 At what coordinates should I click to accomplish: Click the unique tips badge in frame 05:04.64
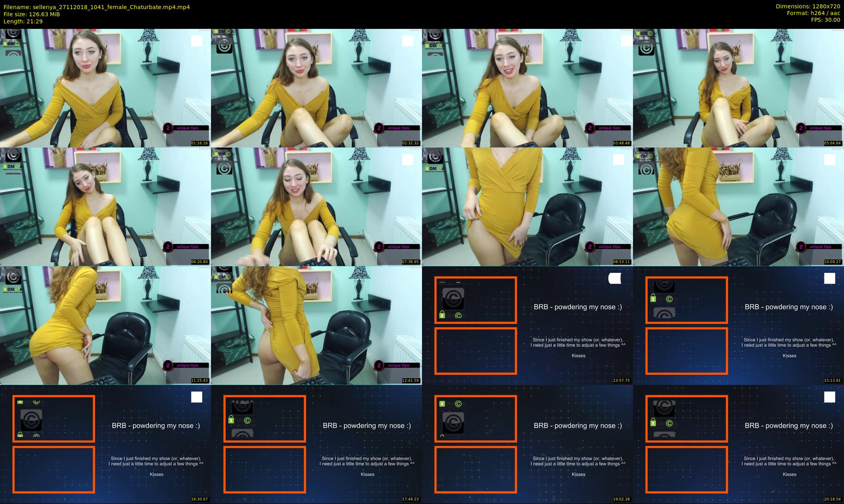click(819, 128)
